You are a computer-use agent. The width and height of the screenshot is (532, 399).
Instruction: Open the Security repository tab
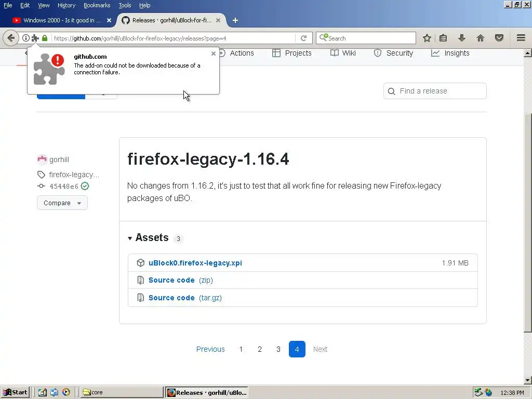393,54
